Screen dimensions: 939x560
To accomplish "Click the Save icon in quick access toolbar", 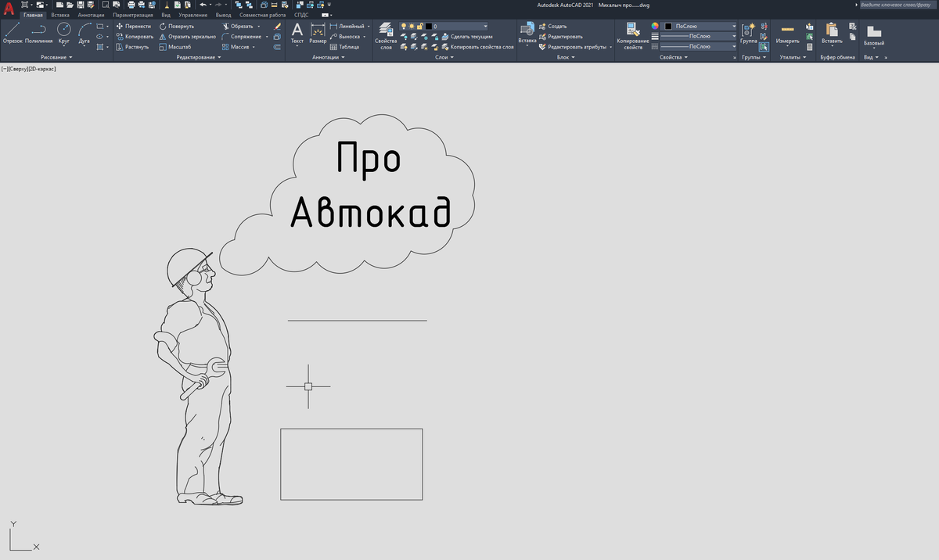I will (81, 5).
